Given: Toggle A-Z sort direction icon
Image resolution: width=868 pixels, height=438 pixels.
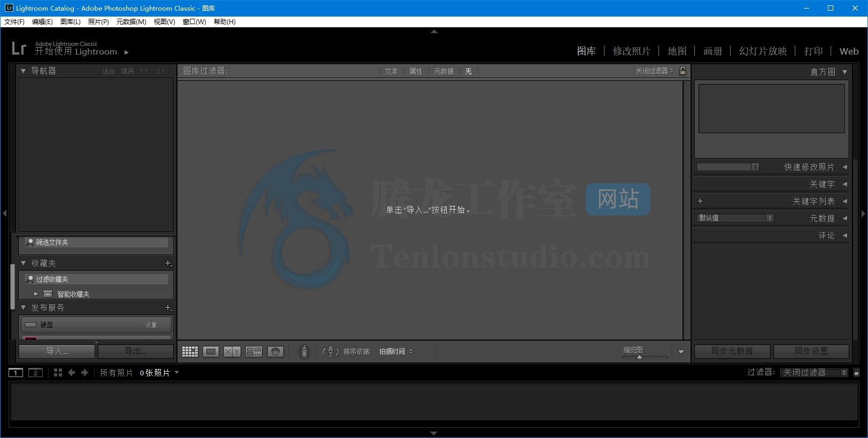Looking at the screenshot, I should tap(330, 351).
